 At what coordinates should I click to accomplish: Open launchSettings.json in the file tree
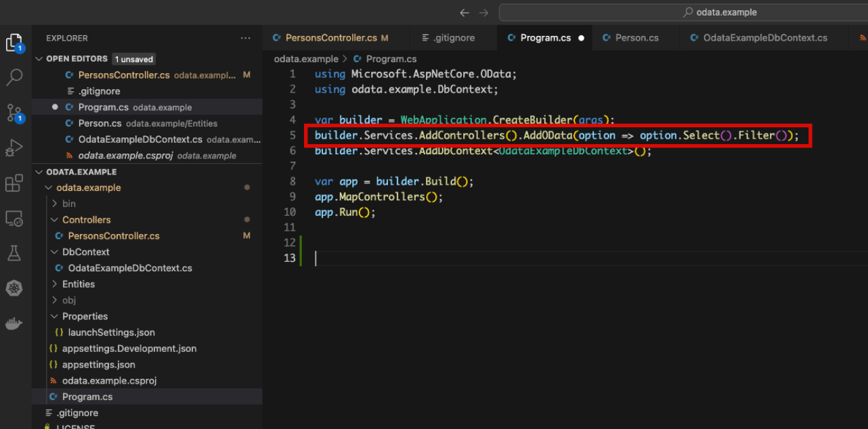(111, 332)
